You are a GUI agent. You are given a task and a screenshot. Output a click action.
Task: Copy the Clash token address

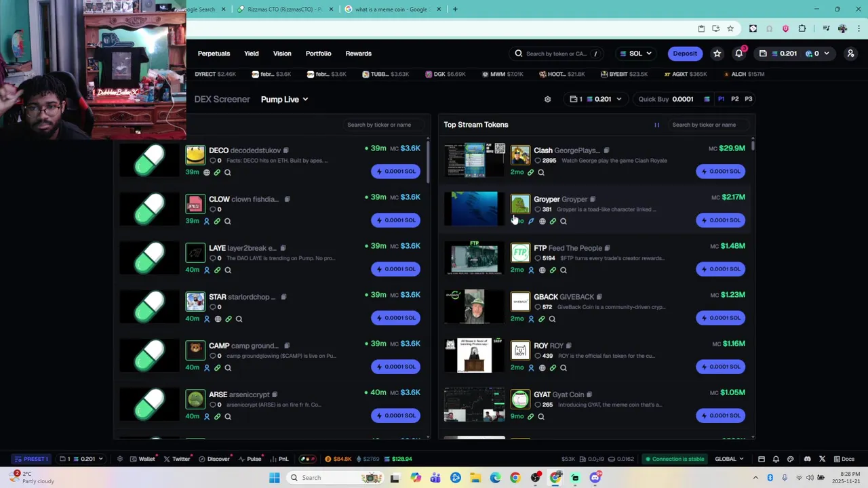click(606, 150)
